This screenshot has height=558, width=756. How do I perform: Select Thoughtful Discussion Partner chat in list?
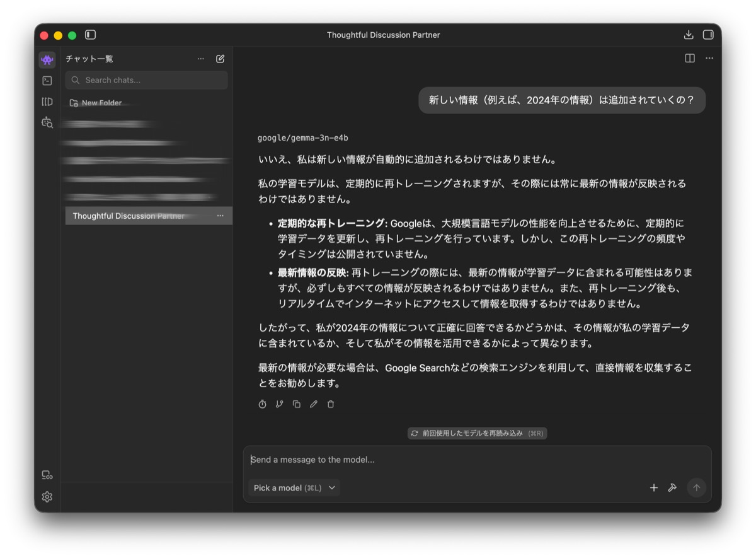click(129, 216)
